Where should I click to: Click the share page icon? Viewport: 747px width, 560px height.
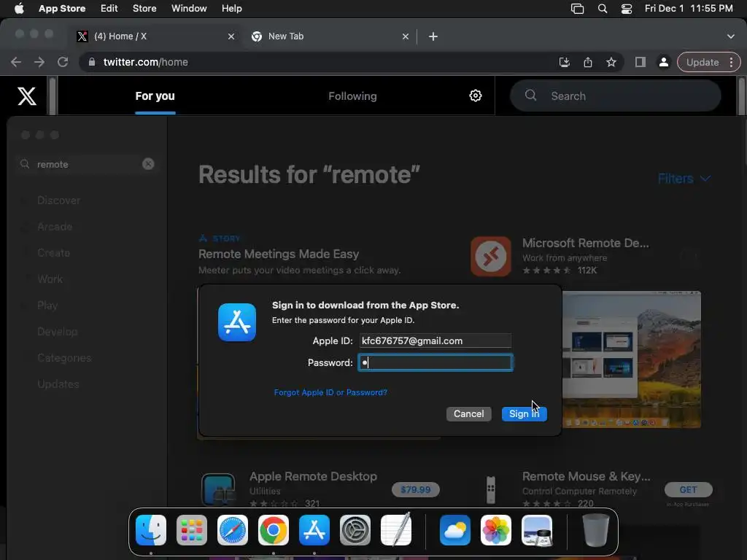(x=588, y=62)
